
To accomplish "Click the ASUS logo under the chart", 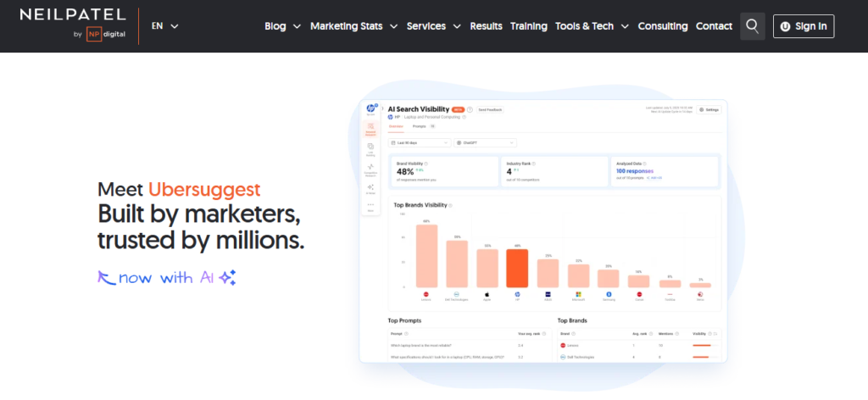I will 548,294.
